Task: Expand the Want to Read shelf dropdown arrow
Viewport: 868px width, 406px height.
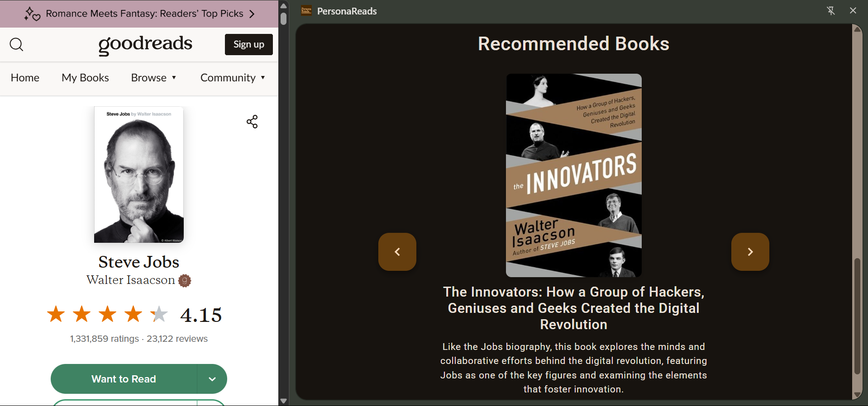Action: coord(212,379)
